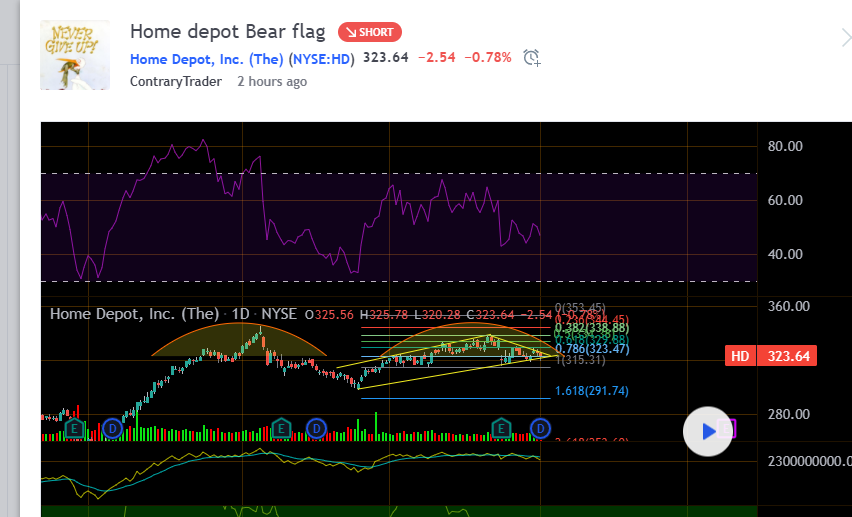852x517 pixels.
Task: Click the 80.00 RSI axis value
Action: [785, 146]
